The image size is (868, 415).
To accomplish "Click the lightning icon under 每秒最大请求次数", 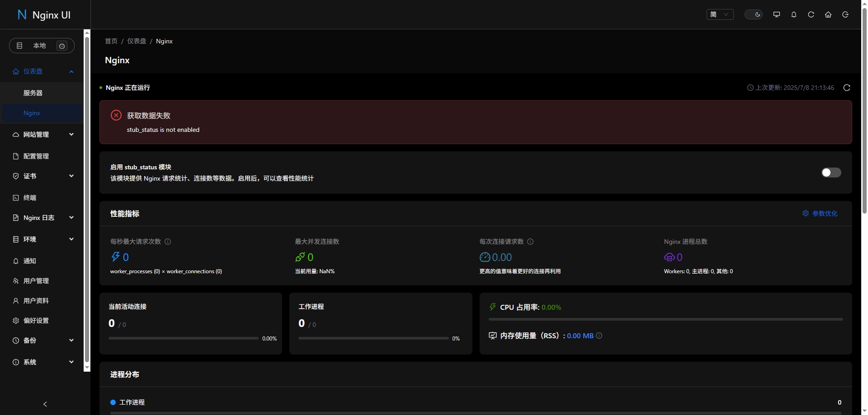I will (115, 257).
